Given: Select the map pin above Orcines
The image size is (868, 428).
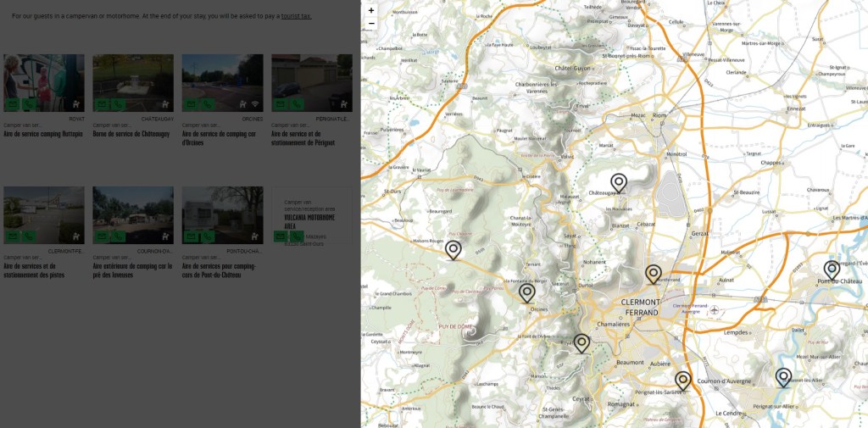Looking at the screenshot, I should (527, 292).
